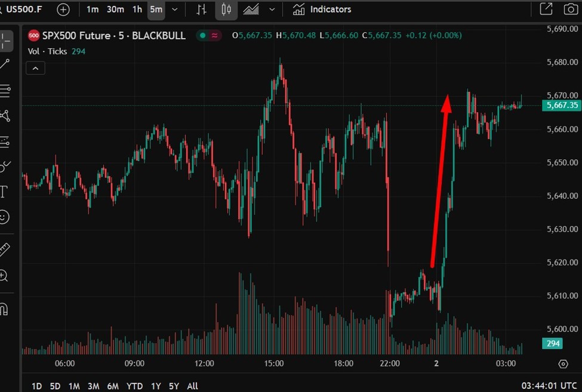The image size is (582, 392).
Task: Select the 30m timeframe
Action: [115, 10]
